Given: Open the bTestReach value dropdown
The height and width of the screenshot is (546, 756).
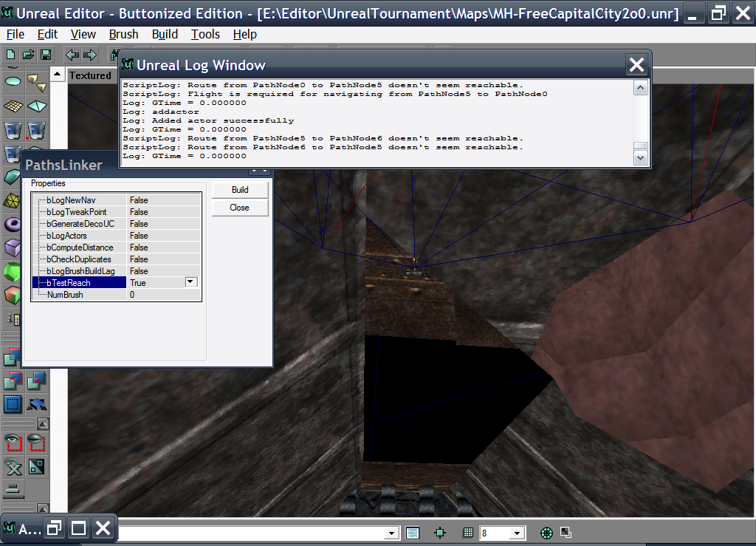Looking at the screenshot, I should (191, 282).
